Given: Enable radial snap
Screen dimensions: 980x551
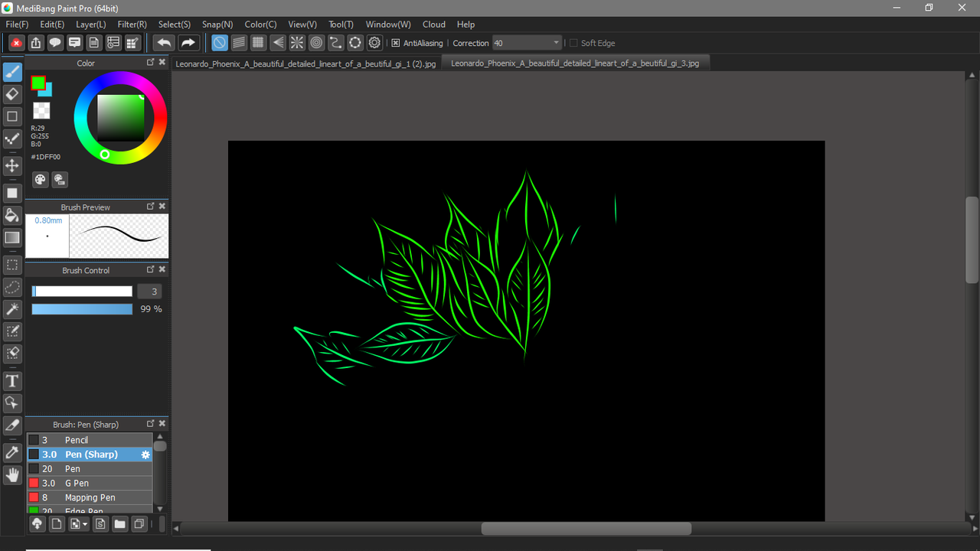Looking at the screenshot, I should coord(297,43).
